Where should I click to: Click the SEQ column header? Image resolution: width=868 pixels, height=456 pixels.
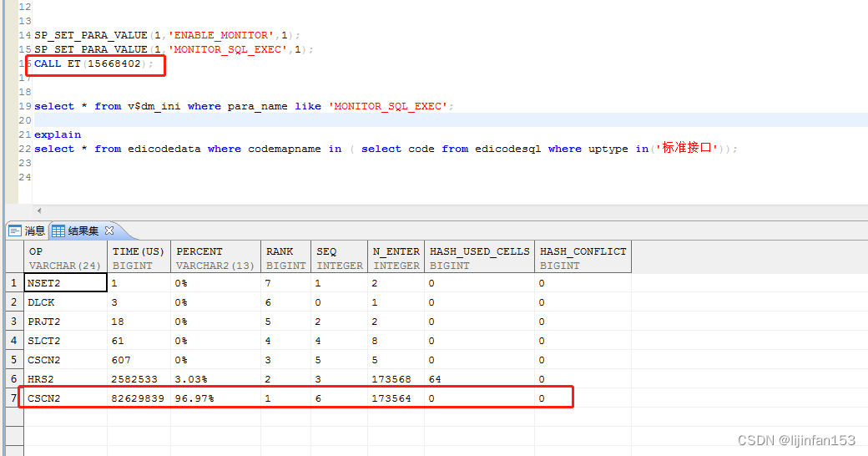point(340,257)
